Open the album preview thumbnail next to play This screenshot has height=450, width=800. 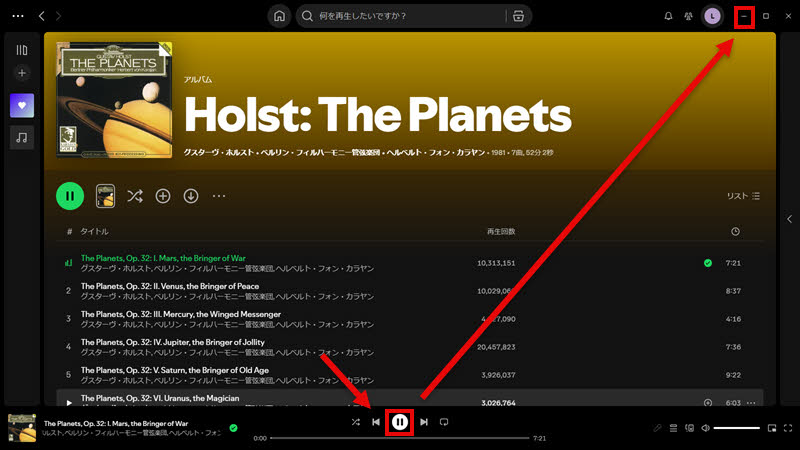coord(105,196)
